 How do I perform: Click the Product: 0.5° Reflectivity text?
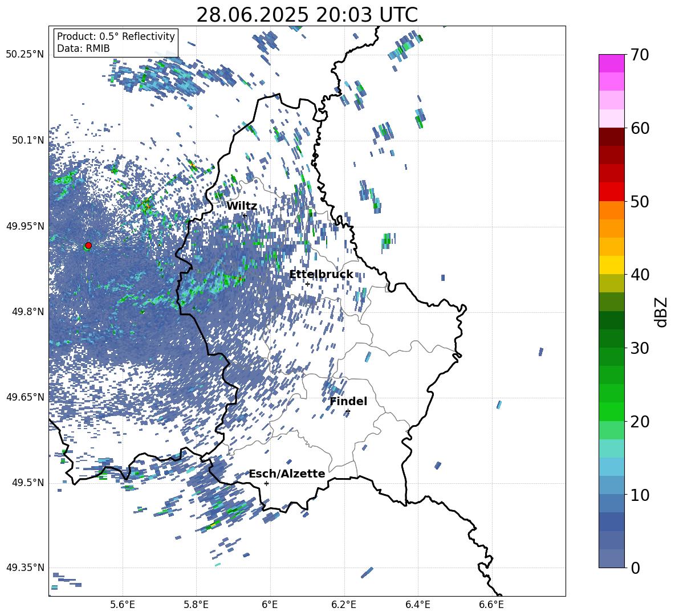116,36
